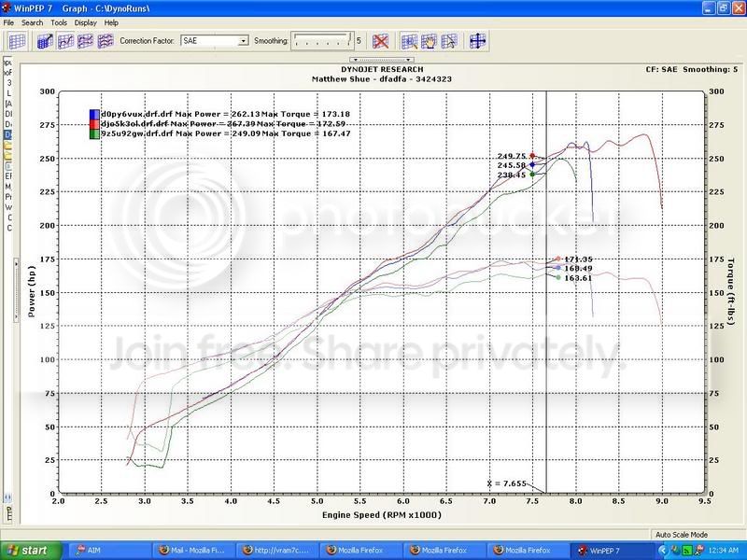Screen dimensions: 747x560
Task: Open the Search menu
Action: point(32,22)
